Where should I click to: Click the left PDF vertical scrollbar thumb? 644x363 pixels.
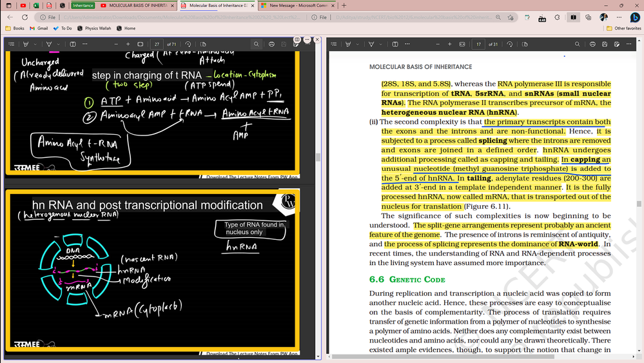tap(318, 157)
